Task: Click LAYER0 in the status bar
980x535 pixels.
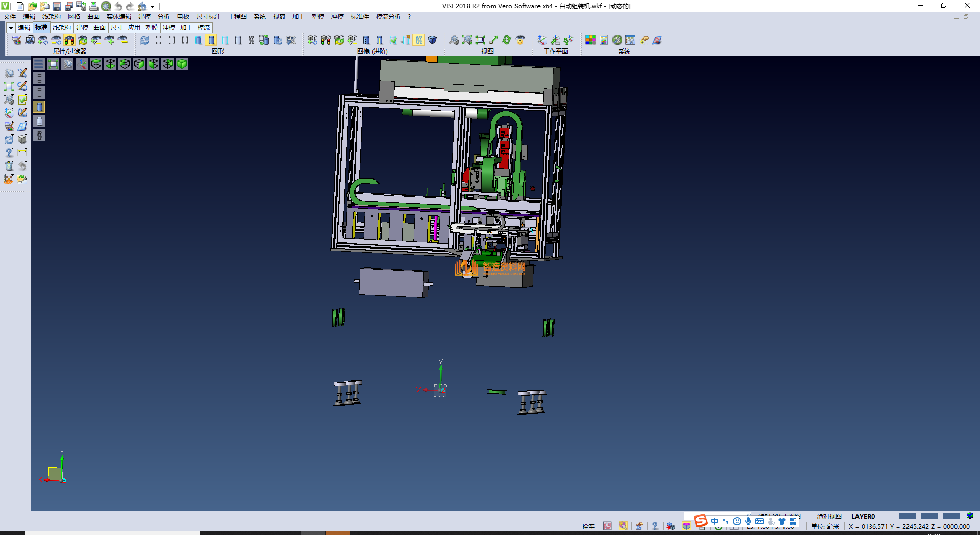Action: (863, 516)
